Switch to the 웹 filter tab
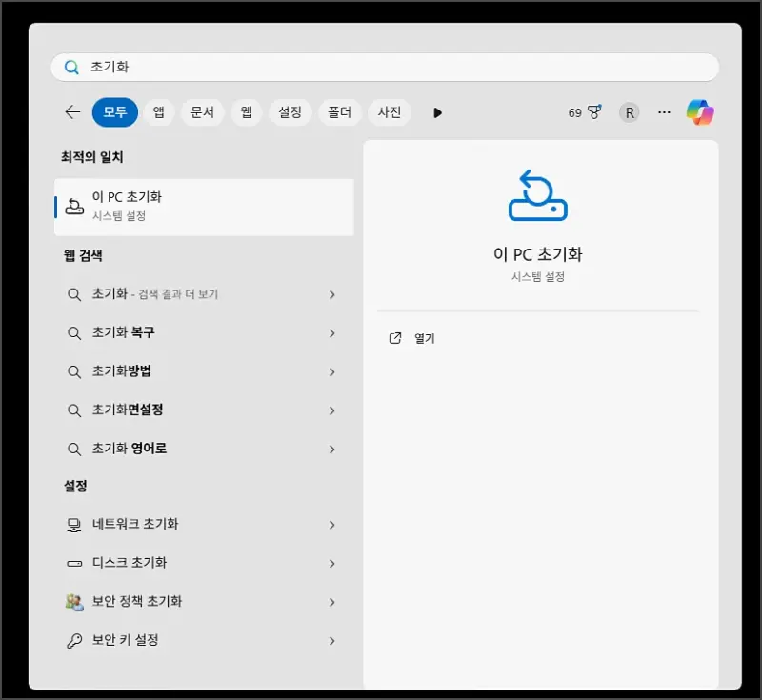762x700 pixels. click(247, 112)
